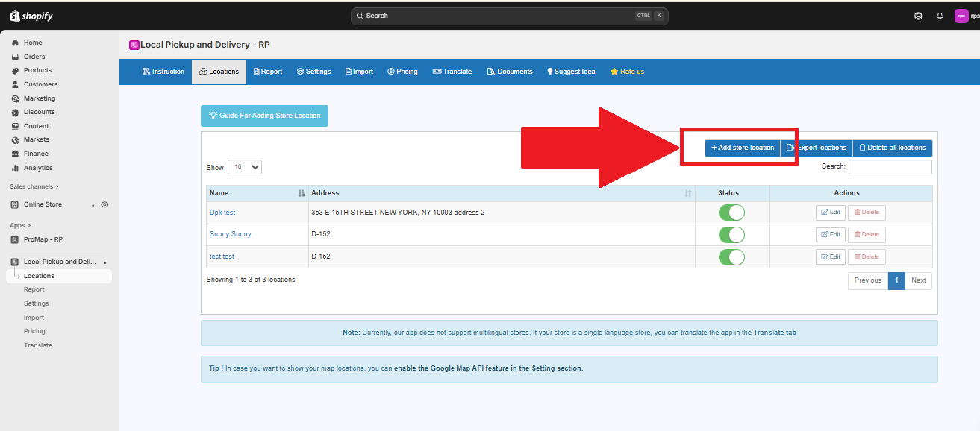Image resolution: width=980 pixels, height=431 pixels.
Task: Open the Documents tab
Action: click(510, 72)
